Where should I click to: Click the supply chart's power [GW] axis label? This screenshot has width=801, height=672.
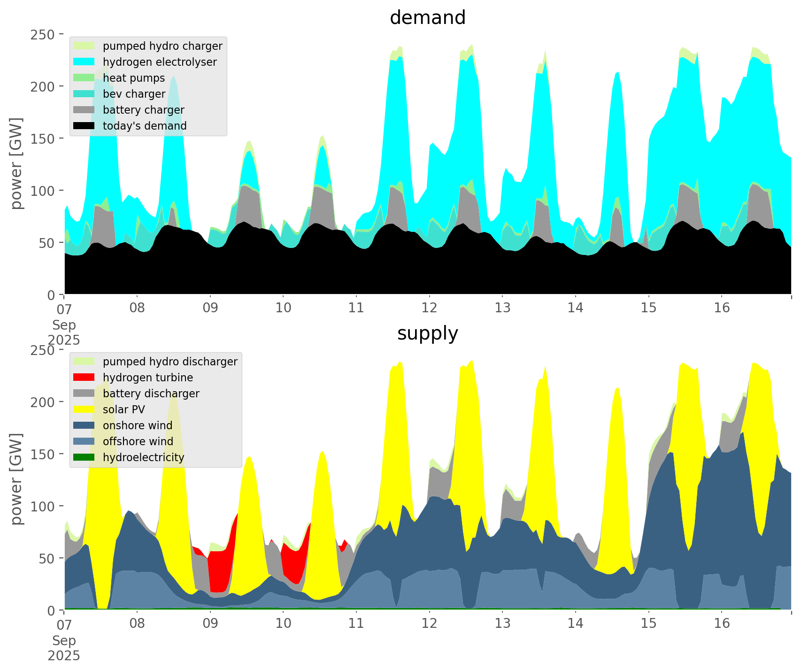pyautogui.click(x=16, y=479)
